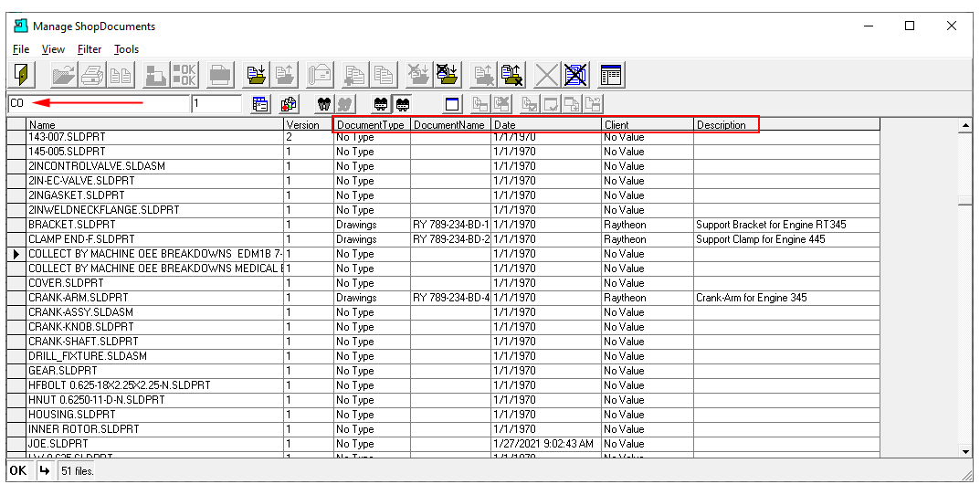Click the double OK toolbar icon
Viewport: 980px width, 495px height.
tap(184, 75)
